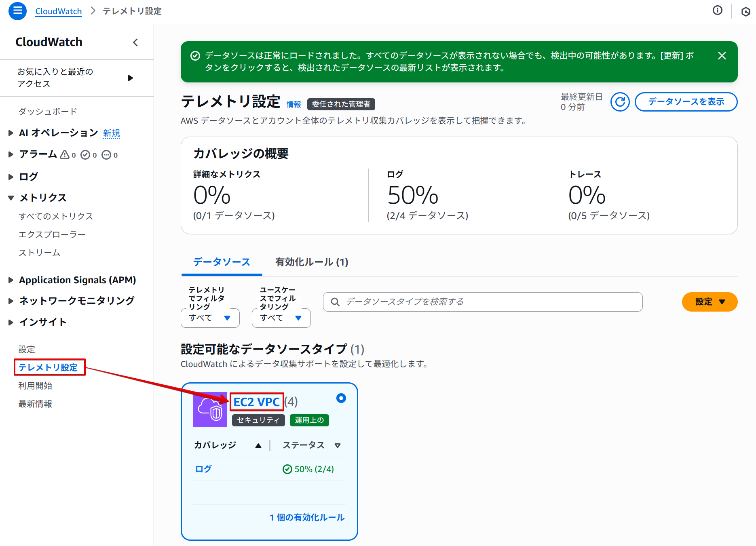Open エクスプローラー in sidebar
The width and height of the screenshot is (756, 546).
pos(52,234)
